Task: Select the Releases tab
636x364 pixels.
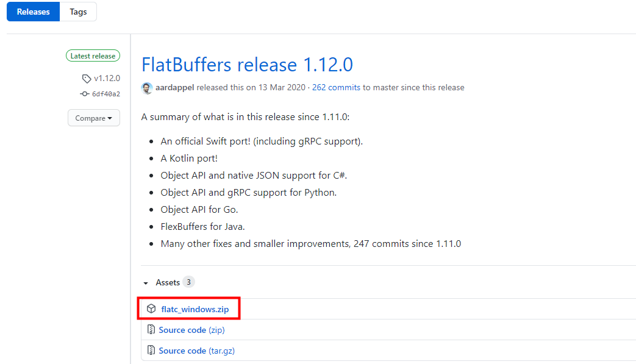Action: (34, 12)
